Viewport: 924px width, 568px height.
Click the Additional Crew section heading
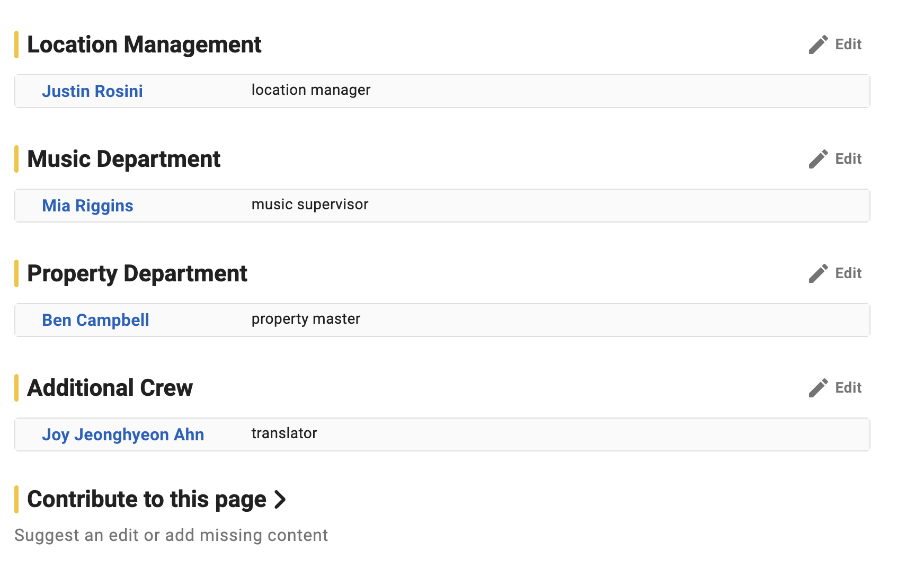110,388
